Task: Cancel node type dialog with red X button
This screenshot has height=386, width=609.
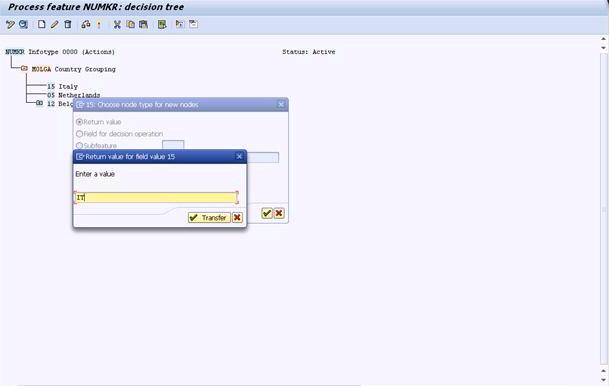Action: coord(279,213)
